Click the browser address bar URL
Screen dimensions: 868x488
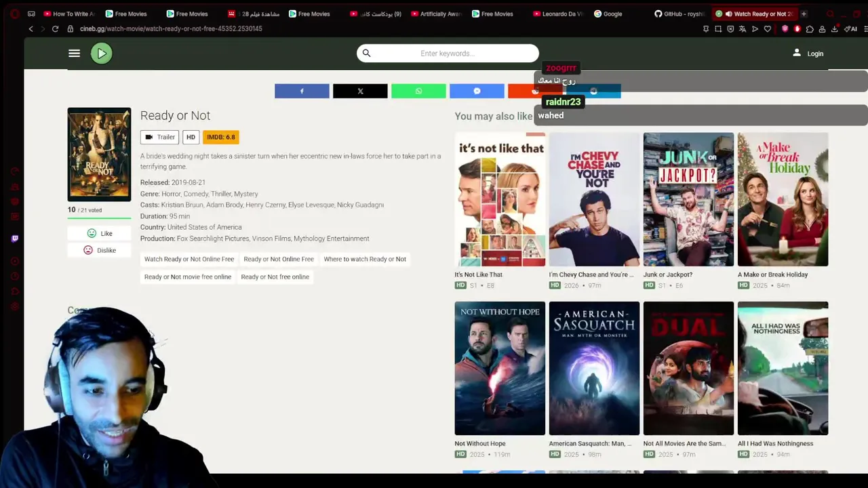pyautogui.click(x=171, y=28)
